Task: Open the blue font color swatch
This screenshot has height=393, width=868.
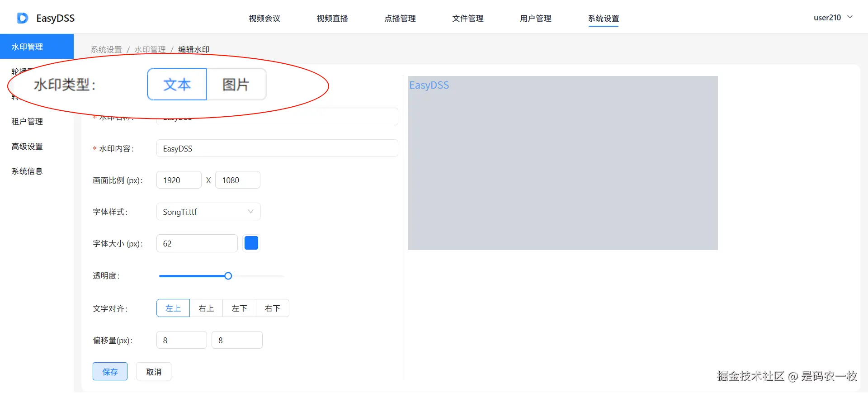Action: (x=251, y=243)
